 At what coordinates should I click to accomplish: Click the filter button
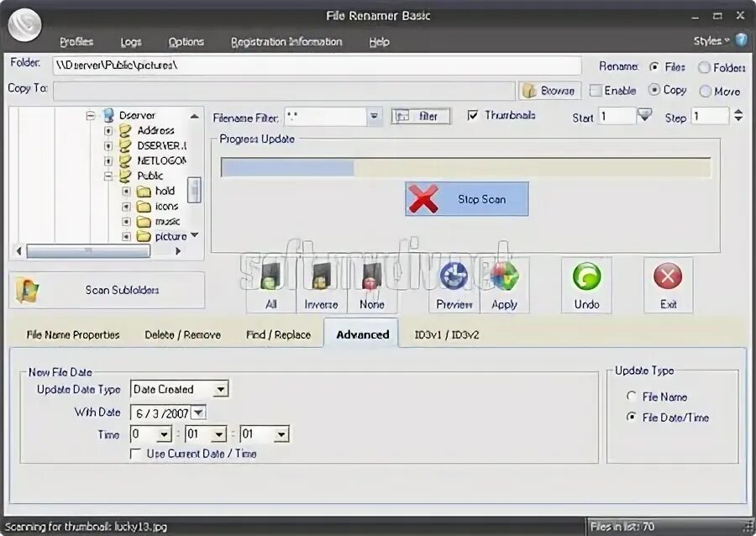(x=421, y=116)
